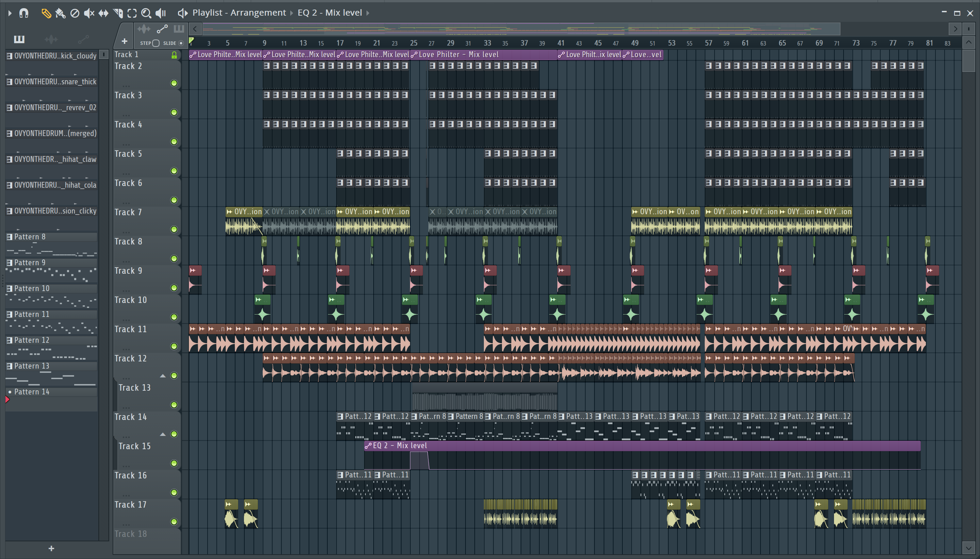Mute Track 3 with its green LED
980x559 pixels.
174,112
